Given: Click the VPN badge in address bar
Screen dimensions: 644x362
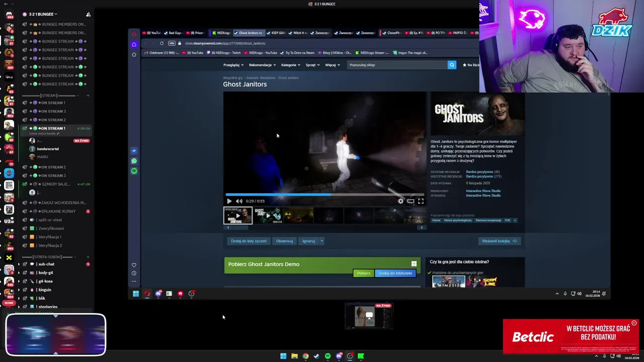Looking at the screenshot, I should [172, 43].
